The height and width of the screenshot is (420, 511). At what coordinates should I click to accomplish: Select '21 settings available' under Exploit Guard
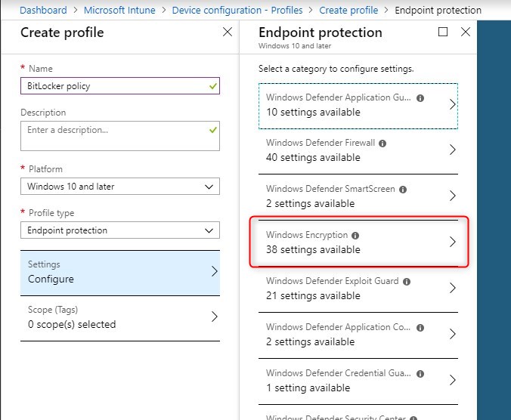313,296
